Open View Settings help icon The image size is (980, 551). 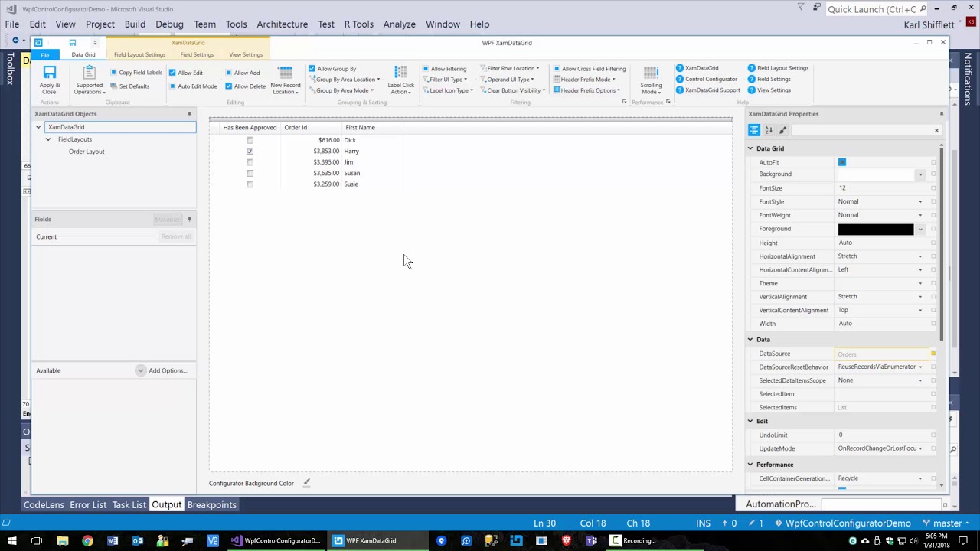[x=751, y=90]
